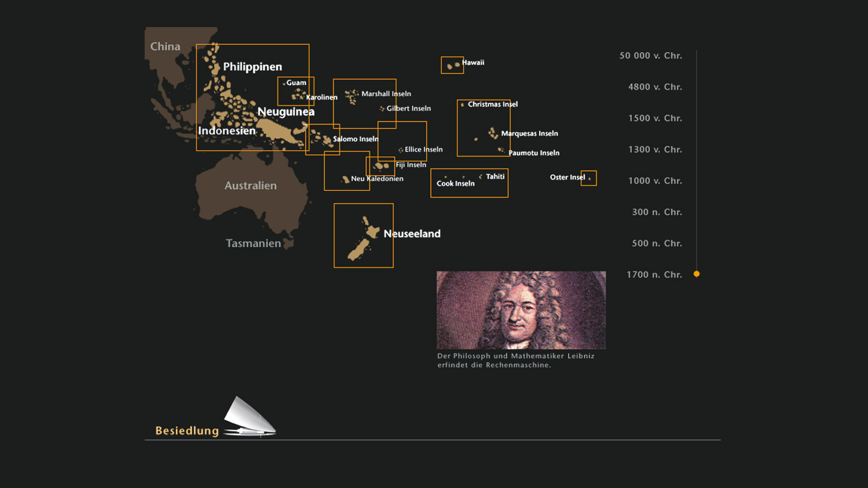
Task: Click the Philippinen map label
Action: pos(252,67)
